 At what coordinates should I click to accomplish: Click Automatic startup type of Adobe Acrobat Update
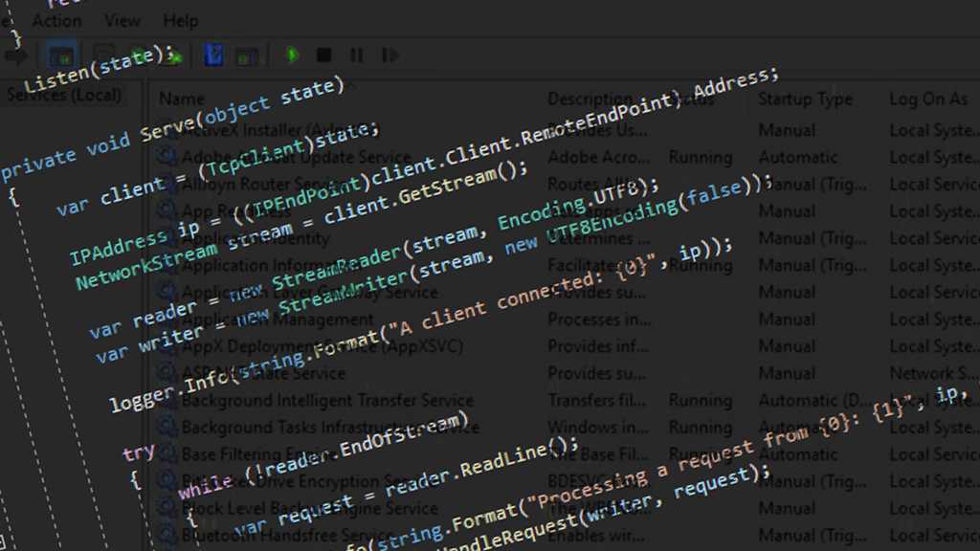[797, 157]
